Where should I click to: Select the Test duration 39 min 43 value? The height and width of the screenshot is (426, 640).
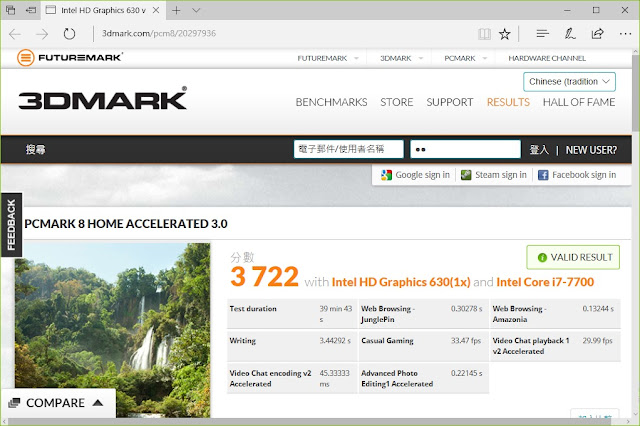click(336, 314)
